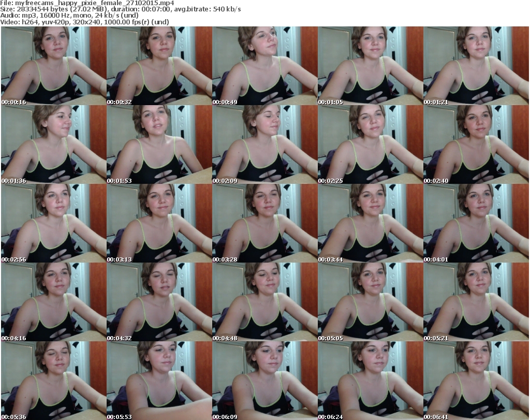The image size is (530, 420).
Task: Open the frame at 00:02:40
Action: coord(476,144)
